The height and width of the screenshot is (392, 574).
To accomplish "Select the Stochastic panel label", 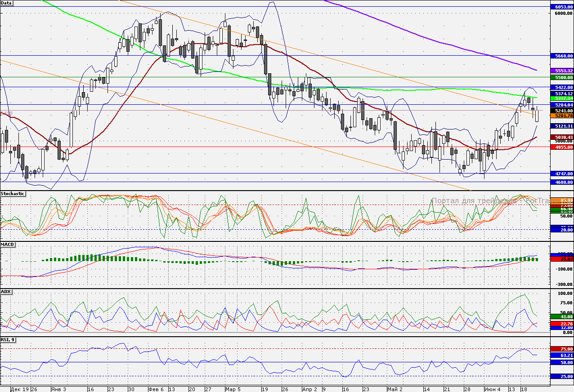I will 13,194.
